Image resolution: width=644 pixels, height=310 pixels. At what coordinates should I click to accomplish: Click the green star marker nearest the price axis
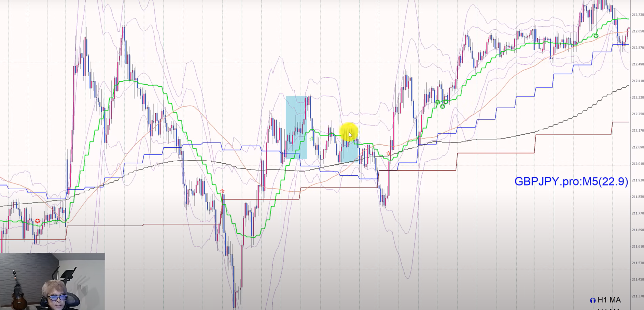pos(596,36)
